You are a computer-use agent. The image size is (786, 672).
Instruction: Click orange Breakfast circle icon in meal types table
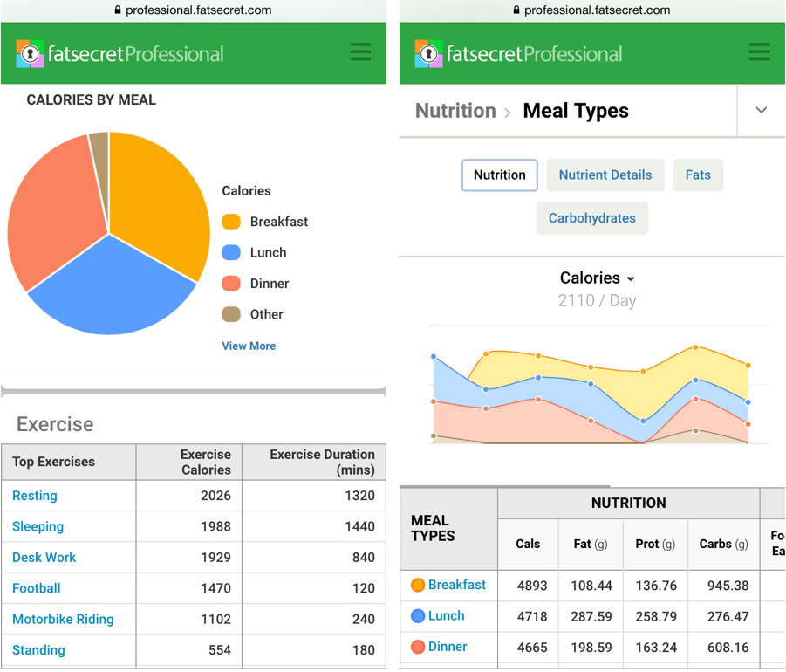418,586
